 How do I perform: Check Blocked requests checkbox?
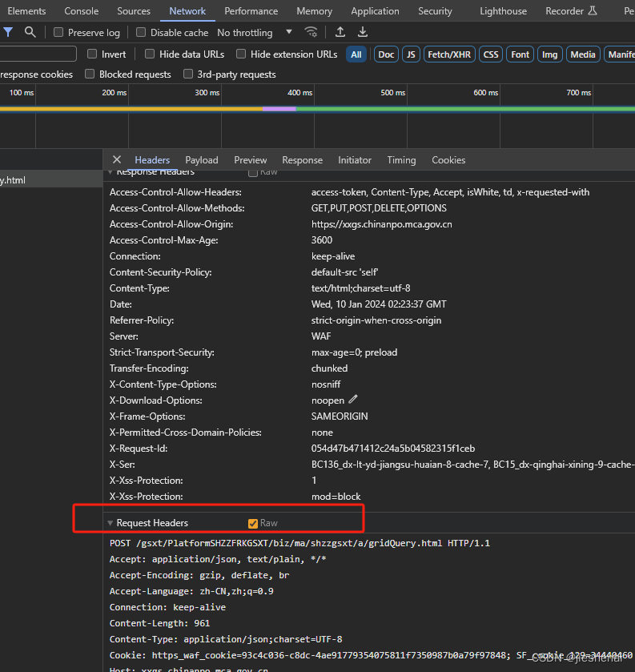click(90, 74)
